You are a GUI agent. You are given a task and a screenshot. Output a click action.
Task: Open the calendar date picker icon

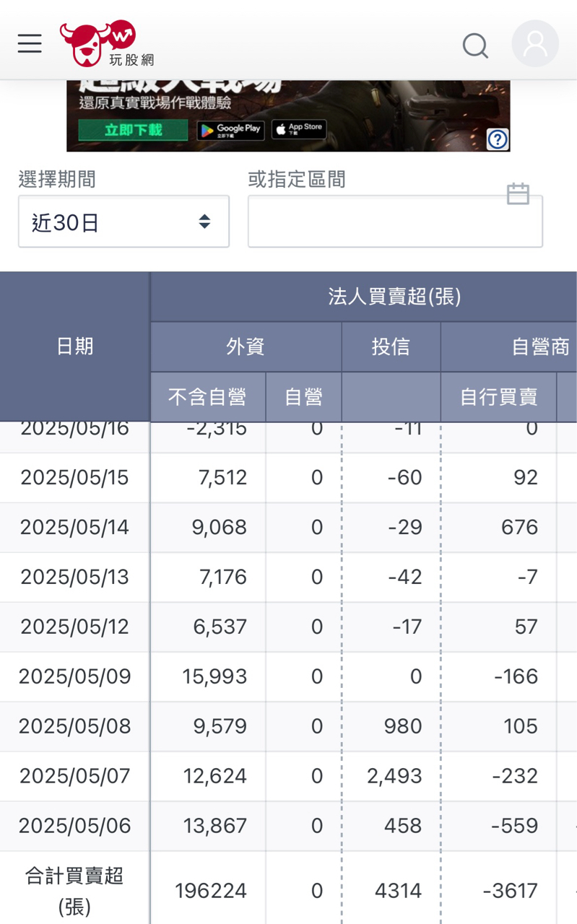coord(518,193)
